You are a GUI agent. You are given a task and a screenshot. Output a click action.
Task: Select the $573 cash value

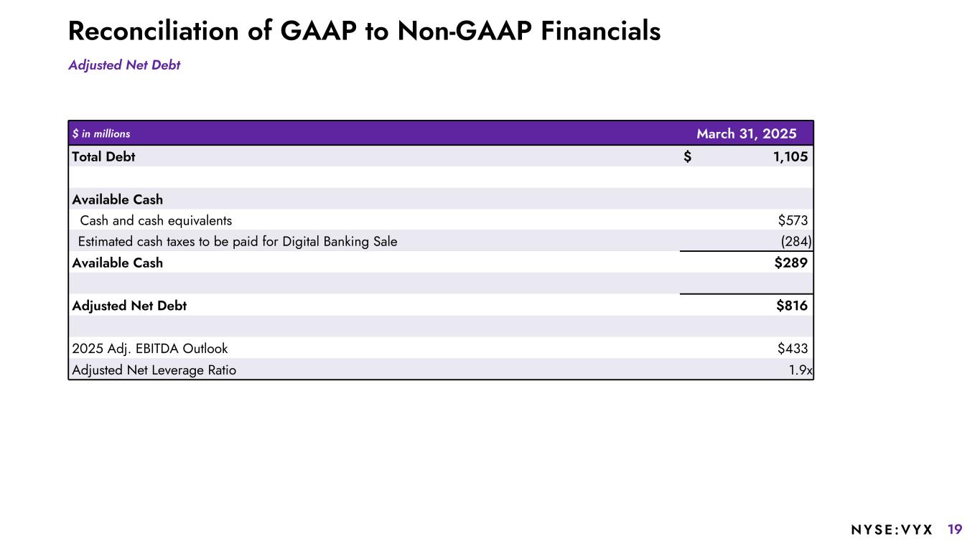coord(793,220)
